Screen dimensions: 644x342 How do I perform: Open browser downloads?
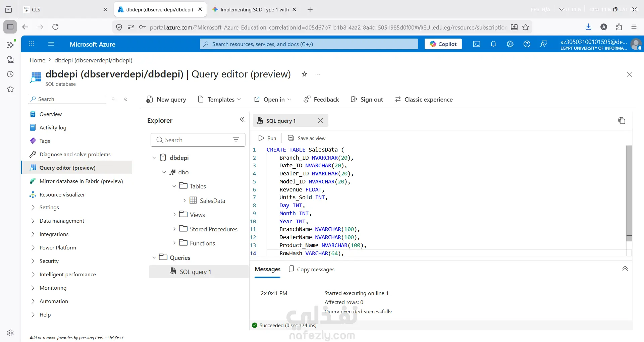(x=588, y=27)
